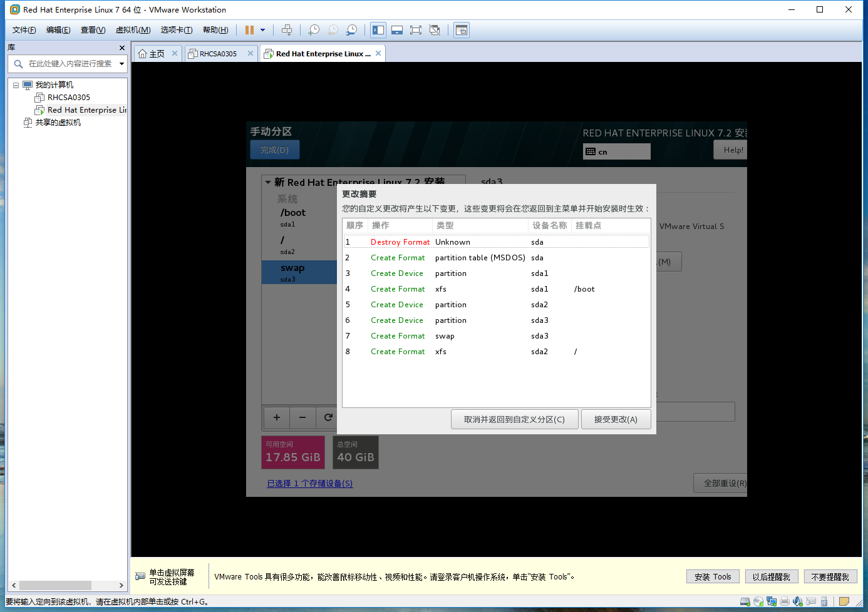Screen dimensions: 868x612
Task: Select row 7 Create Format swap
Action: 496,336
